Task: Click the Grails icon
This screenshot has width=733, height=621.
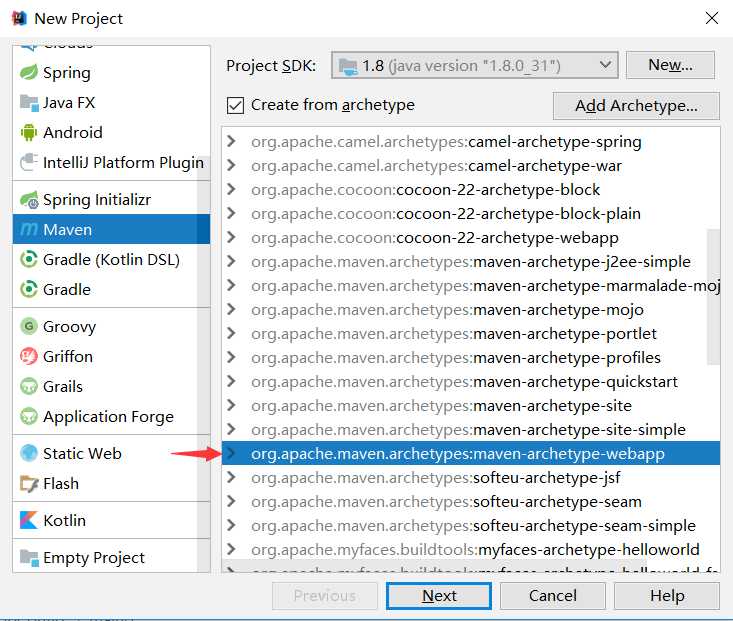Action: pos(29,386)
